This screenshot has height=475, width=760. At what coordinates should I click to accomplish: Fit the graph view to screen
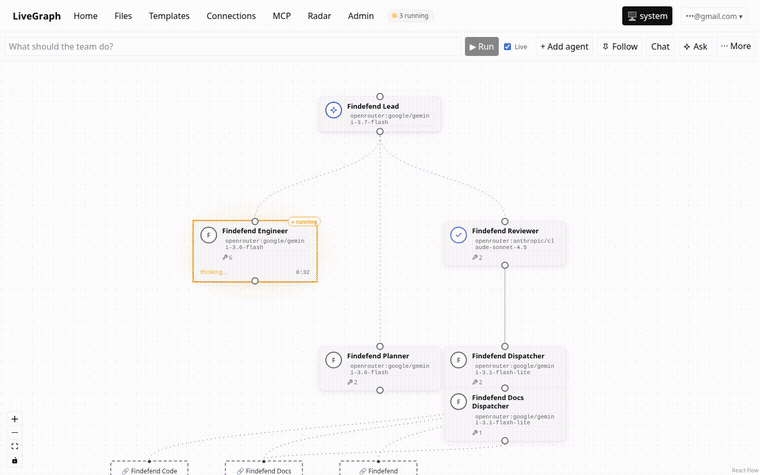tap(15, 446)
